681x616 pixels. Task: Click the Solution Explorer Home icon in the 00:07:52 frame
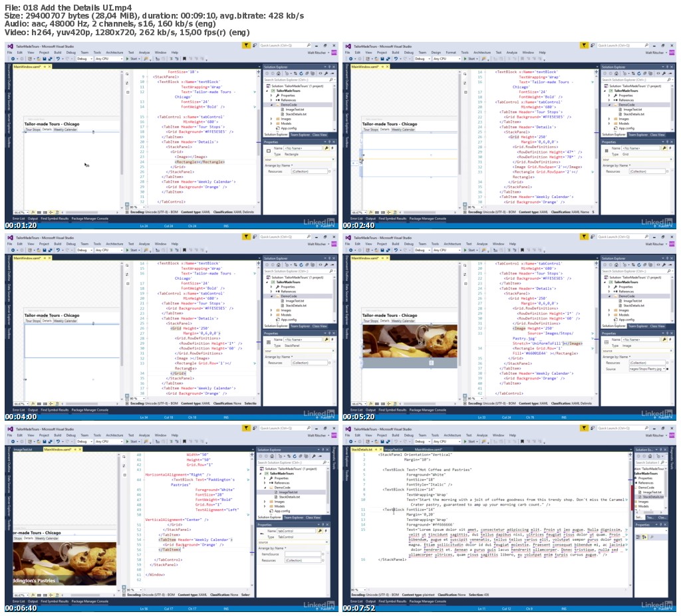pos(650,457)
